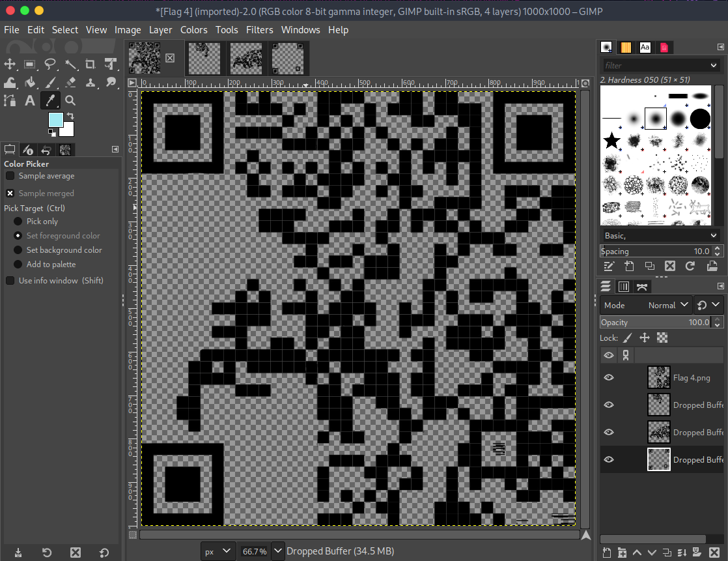
Task: Select the Clone stamp tool
Action: (91, 83)
